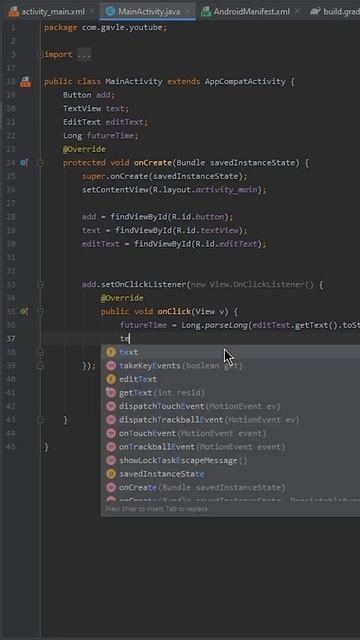Click the AndroidManifest.xml tab file icon
Image resolution: width=360 pixels, height=640 pixels.
(x=206, y=11)
